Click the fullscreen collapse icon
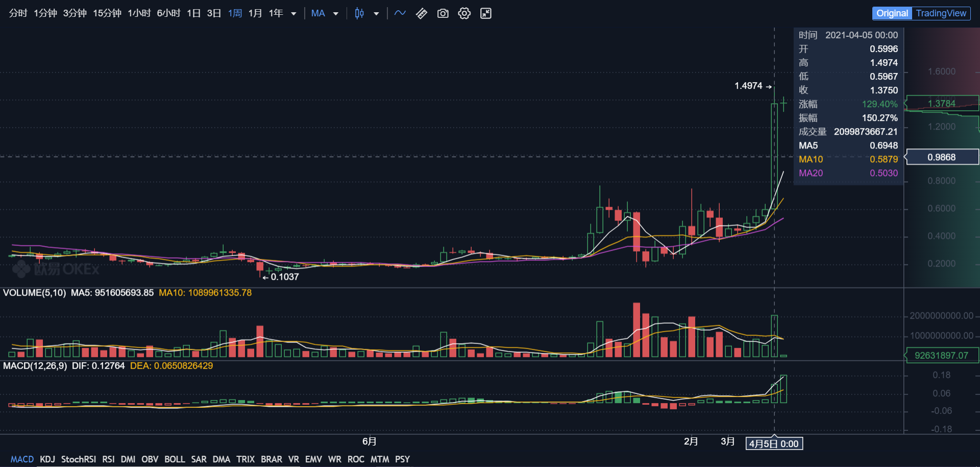The image size is (980, 467). [486, 13]
